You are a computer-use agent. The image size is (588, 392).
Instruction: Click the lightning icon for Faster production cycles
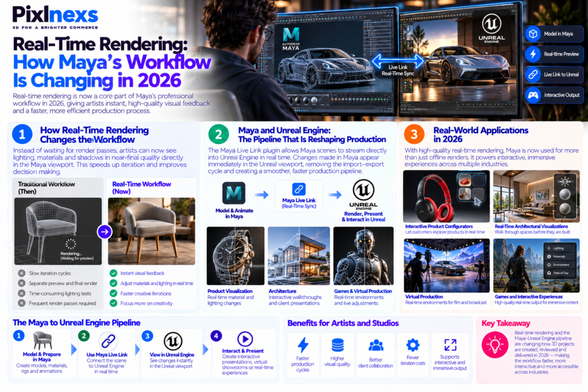303,345
